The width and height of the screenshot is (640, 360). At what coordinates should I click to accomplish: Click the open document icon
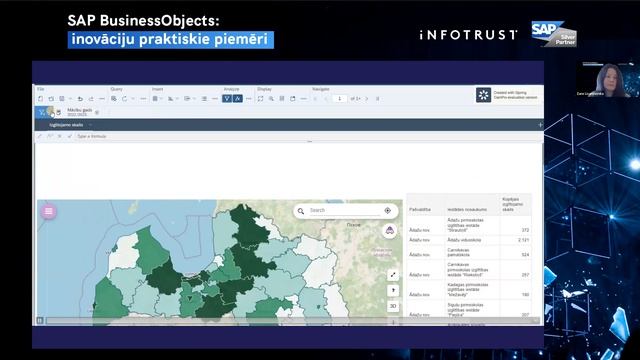[51, 99]
